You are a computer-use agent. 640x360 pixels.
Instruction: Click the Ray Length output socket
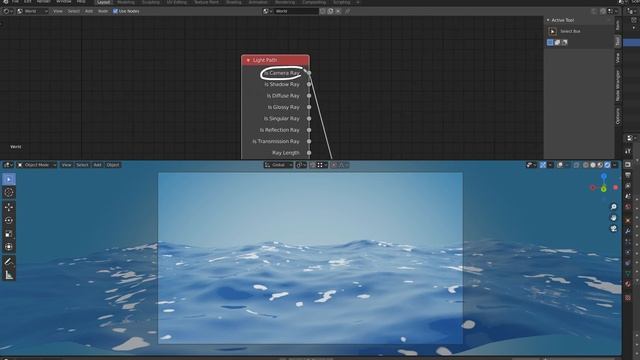309,153
